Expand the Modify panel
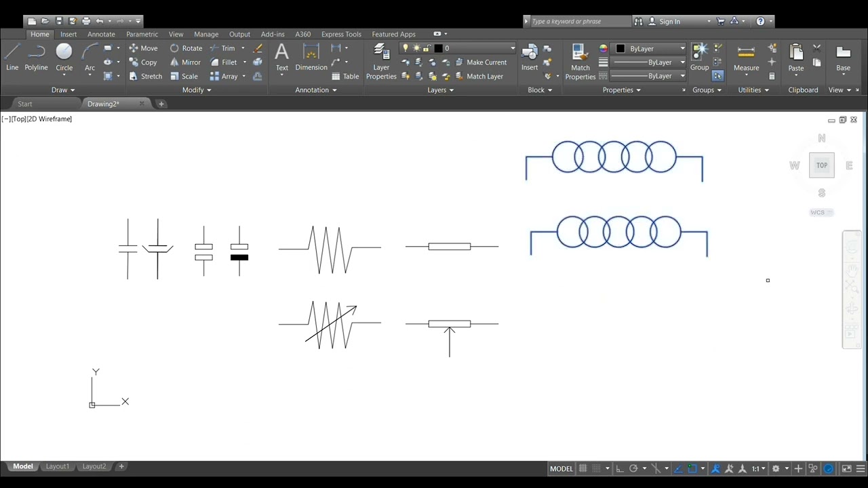This screenshot has height=488, width=868. pos(197,89)
